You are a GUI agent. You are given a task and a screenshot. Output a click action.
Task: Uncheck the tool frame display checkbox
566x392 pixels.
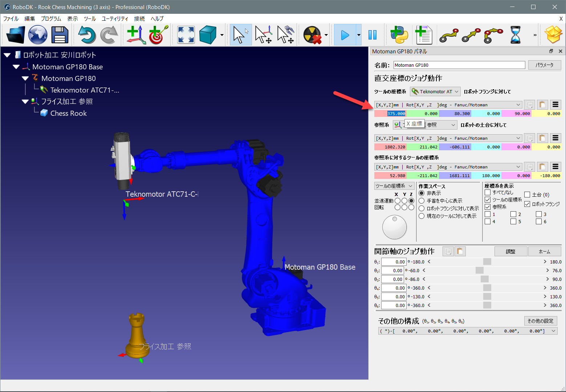[488, 200]
